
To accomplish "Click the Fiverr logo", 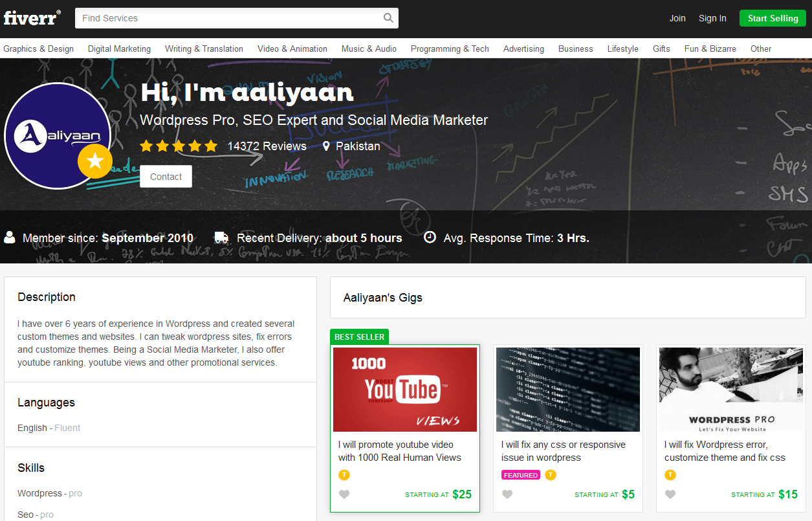I will 32,17.
